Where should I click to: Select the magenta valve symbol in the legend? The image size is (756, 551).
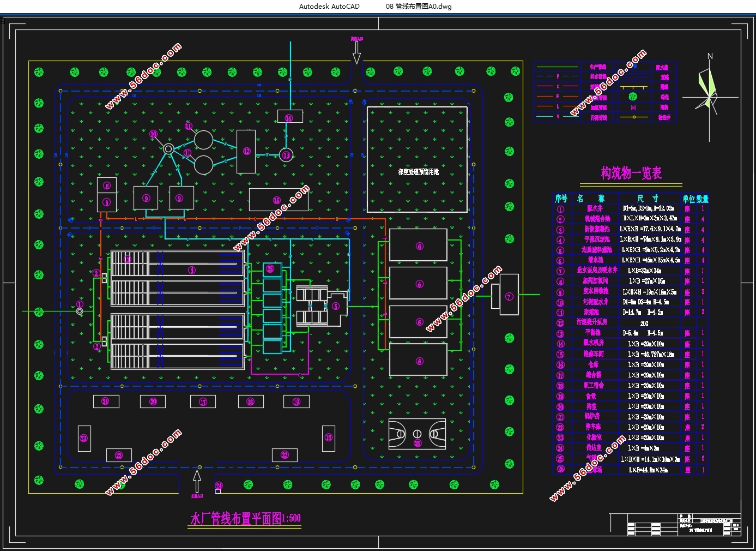(x=633, y=107)
